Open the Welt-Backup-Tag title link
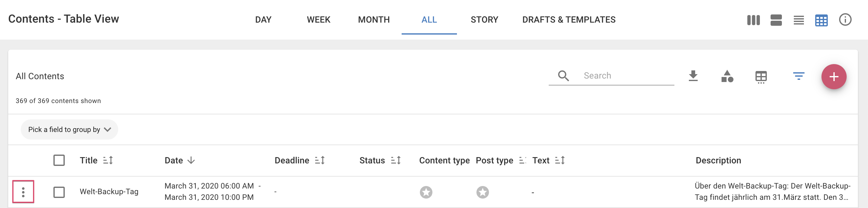Screen dimensions: 868x208 pos(109,191)
